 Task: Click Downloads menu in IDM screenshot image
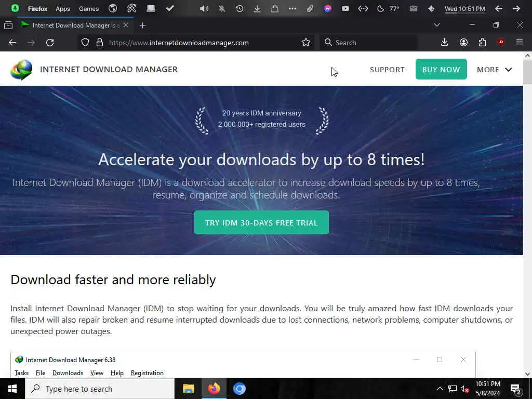tap(68, 373)
